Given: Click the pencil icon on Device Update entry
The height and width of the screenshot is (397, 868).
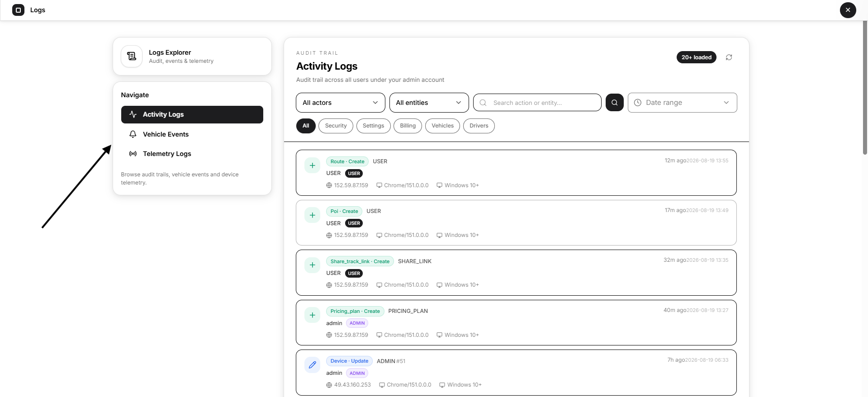Looking at the screenshot, I should [x=312, y=365].
